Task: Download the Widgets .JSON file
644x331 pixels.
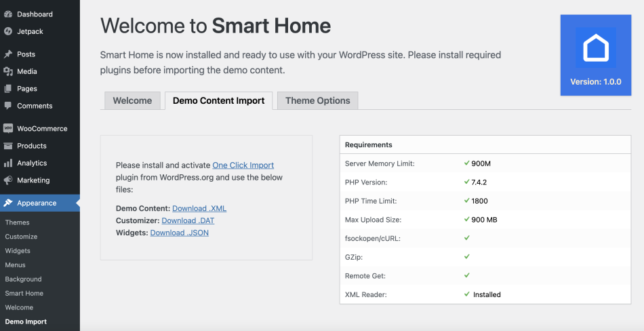Action: [x=179, y=233]
